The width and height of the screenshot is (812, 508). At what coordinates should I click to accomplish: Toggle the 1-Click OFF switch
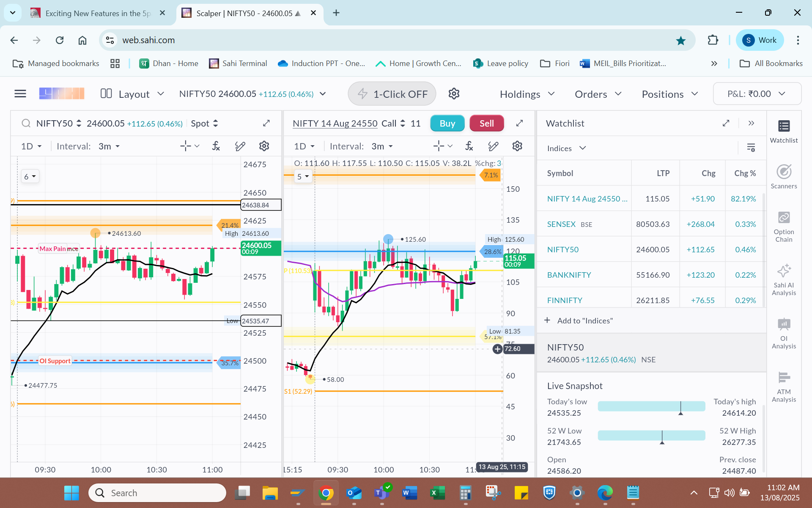[x=392, y=94]
